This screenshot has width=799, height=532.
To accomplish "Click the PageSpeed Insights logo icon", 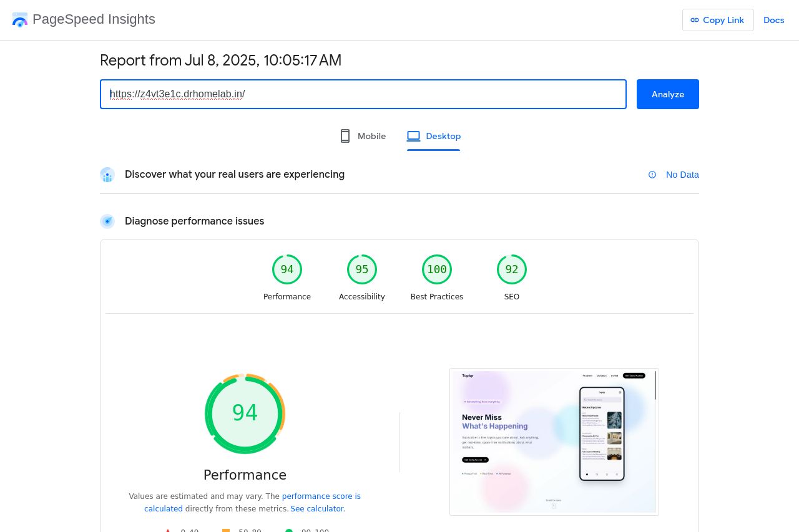I will click(20, 19).
